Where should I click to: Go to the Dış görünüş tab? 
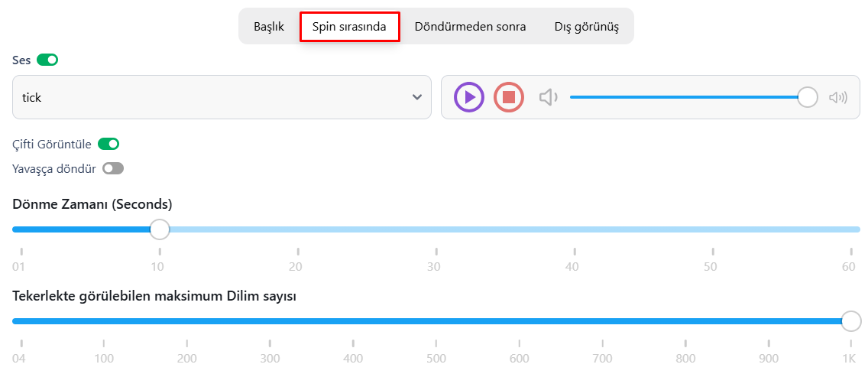587,27
